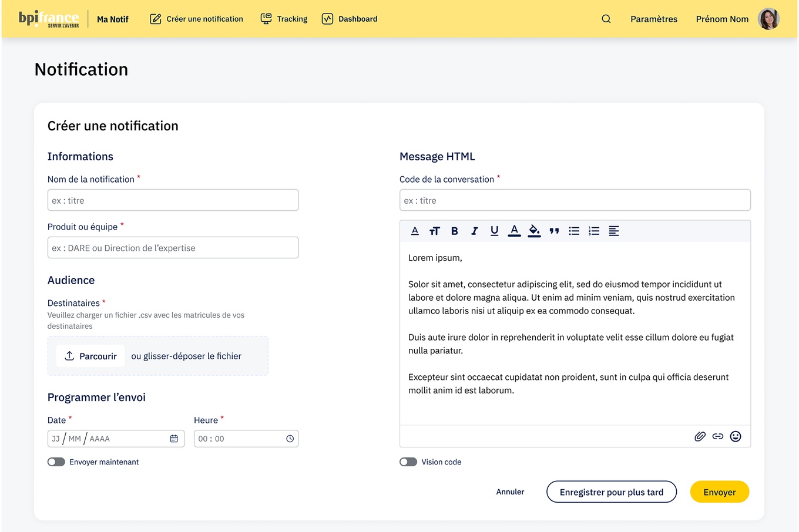This screenshot has height=532, width=799.
Task: Click Enregistrer pour plus tard
Action: coord(612,492)
